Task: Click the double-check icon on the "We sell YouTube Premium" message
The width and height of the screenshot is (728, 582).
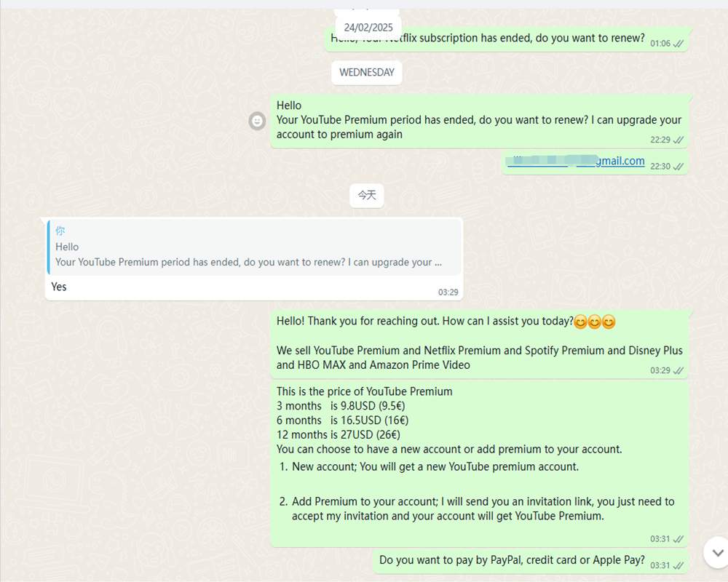Action: 678,370
